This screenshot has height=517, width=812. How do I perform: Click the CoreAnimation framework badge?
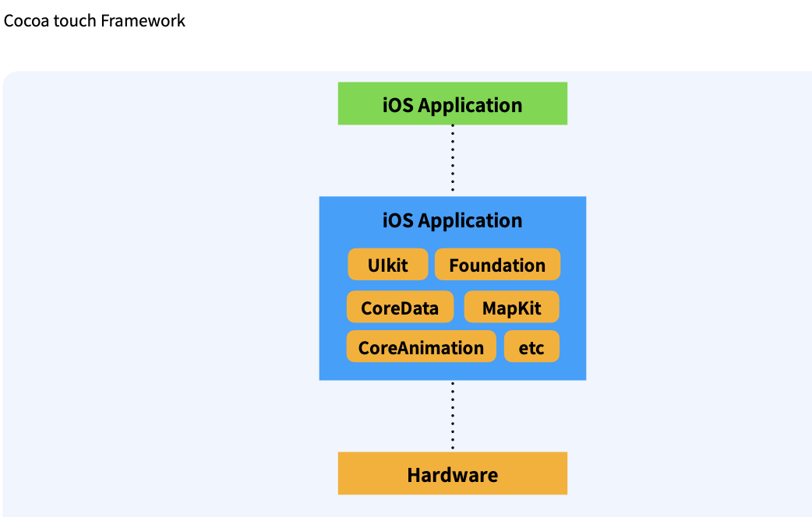click(x=421, y=346)
